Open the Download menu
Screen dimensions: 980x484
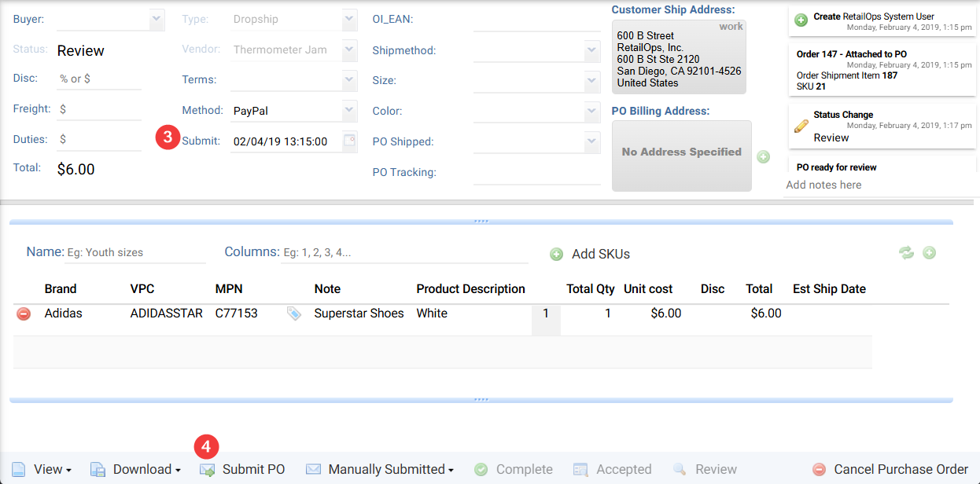pyautogui.click(x=136, y=469)
